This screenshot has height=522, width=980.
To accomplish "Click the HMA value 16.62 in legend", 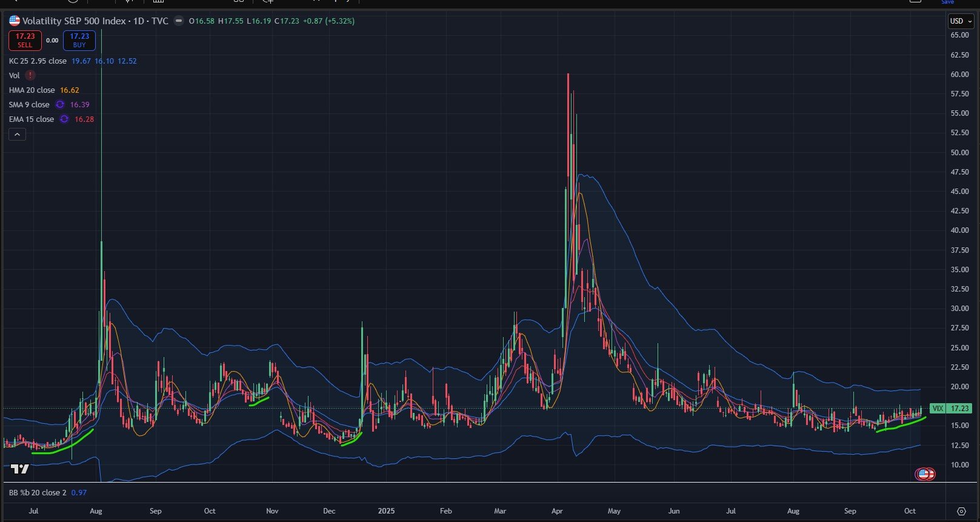I will click(x=70, y=90).
